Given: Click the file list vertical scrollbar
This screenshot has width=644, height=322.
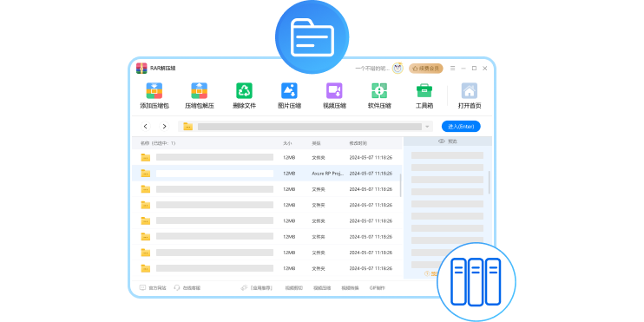Looking at the screenshot, I should [x=401, y=185].
